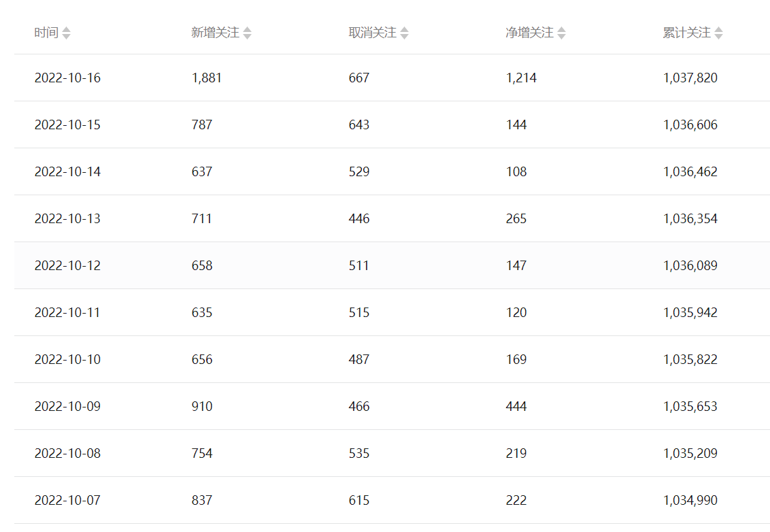Sort table by 时间 column
Viewport: 770px width, 532px height.
(66, 33)
